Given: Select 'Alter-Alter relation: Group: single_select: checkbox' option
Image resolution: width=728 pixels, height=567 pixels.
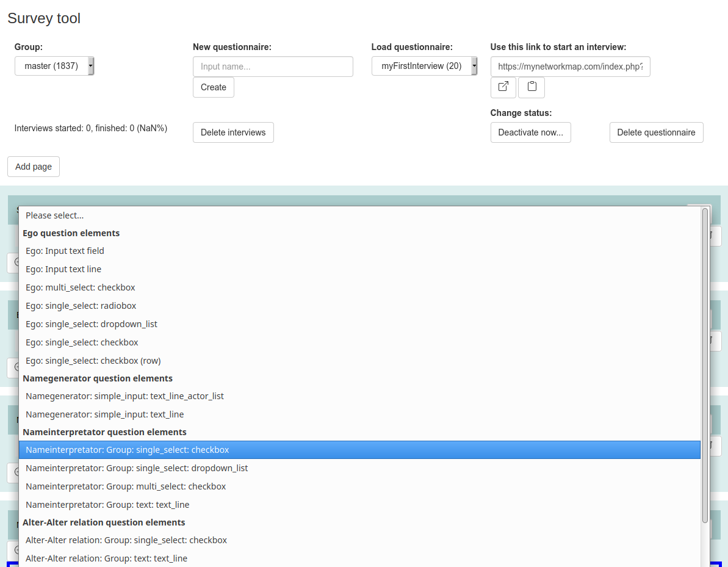Looking at the screenshot, I should pos(359,540).
